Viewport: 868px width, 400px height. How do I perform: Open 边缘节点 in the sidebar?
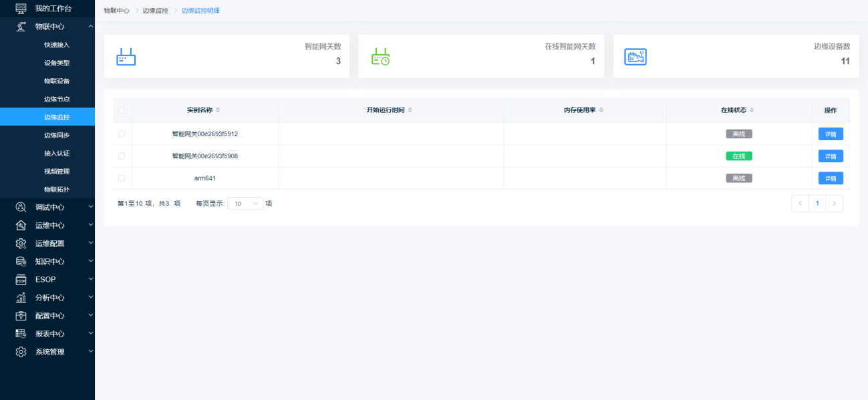click(57, 99)
